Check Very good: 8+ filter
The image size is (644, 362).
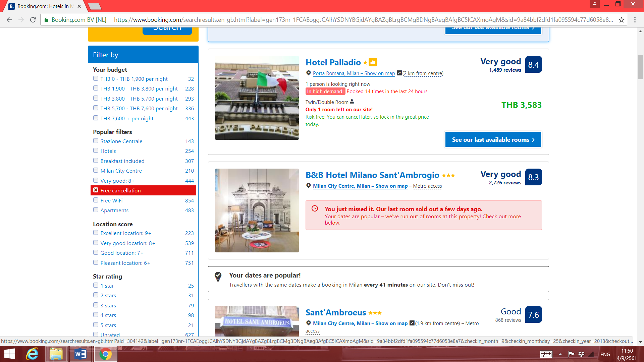(96, 180)
